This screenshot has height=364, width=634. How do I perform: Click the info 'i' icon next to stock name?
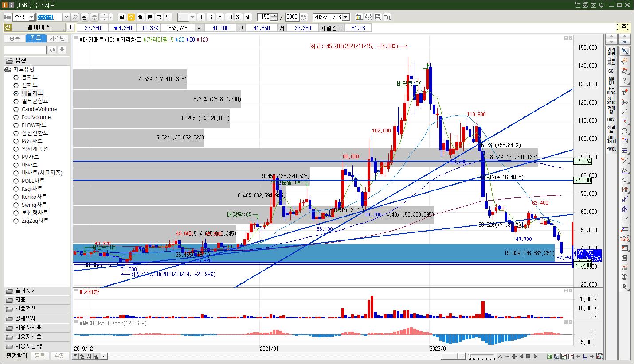tap(71, 27)
